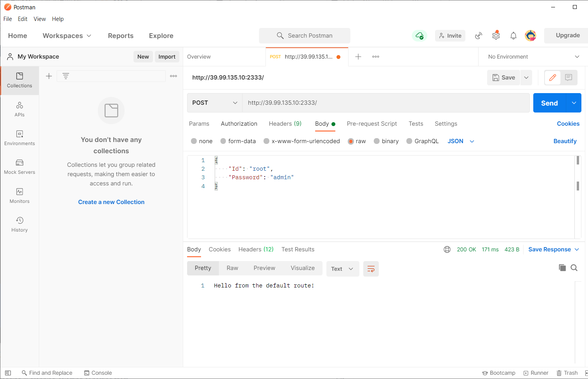Open the response Headers (12) tab
The height and width of the screenshot is (379, 588).
point(256,249)
